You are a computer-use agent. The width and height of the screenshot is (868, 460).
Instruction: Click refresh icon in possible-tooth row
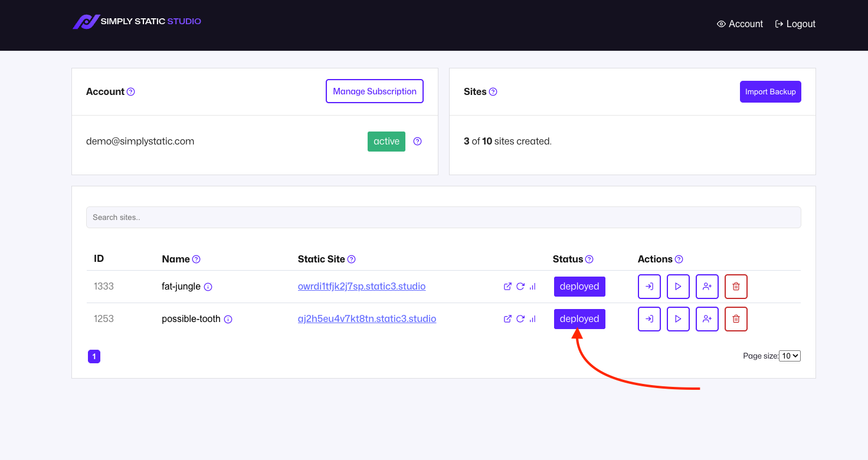(x=520, y=319)
